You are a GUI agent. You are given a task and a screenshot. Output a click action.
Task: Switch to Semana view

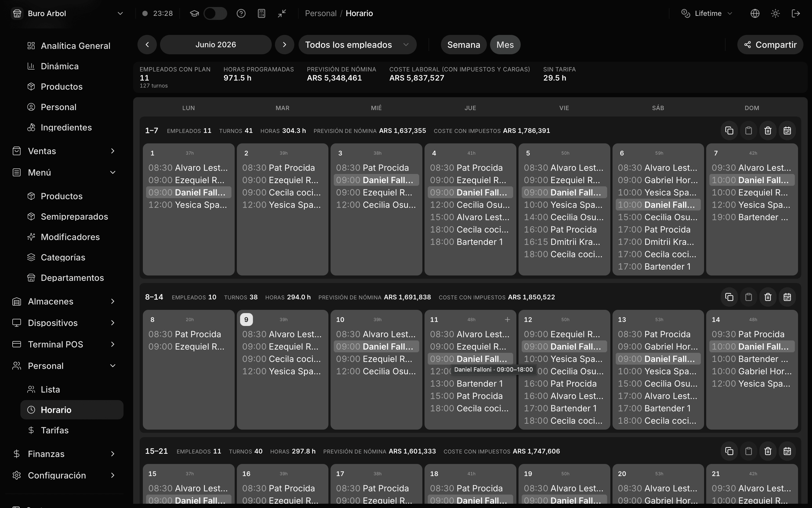point(464,45)
